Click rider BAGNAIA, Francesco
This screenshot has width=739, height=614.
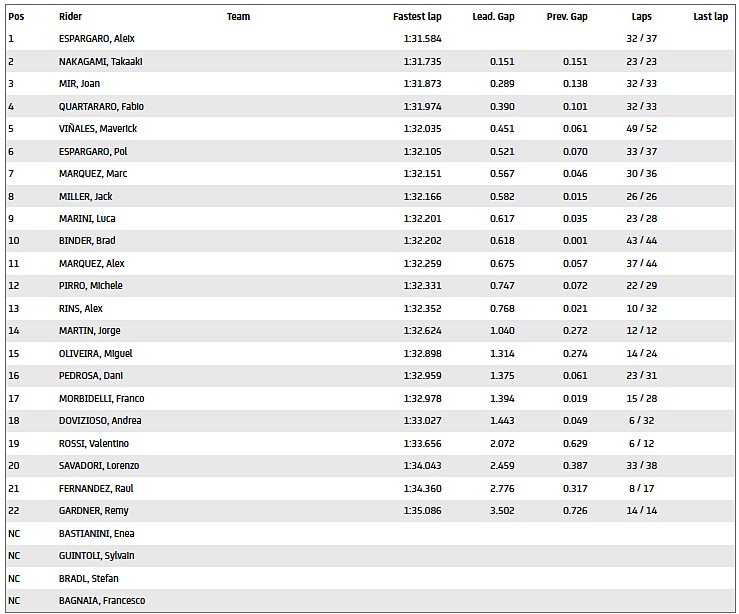point(102,600)
